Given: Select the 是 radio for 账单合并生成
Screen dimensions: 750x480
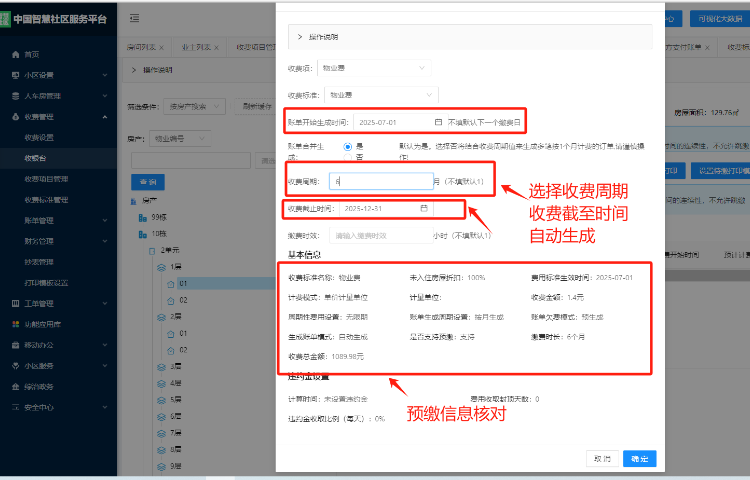Looking at the screenshot, I should coord(348,146).
